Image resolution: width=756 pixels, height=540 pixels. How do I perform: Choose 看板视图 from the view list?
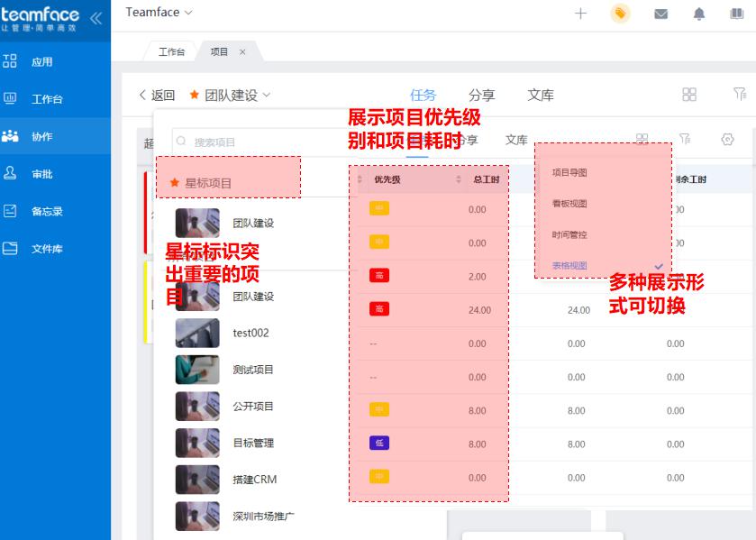pyautogui.click(x=569, y=204)
